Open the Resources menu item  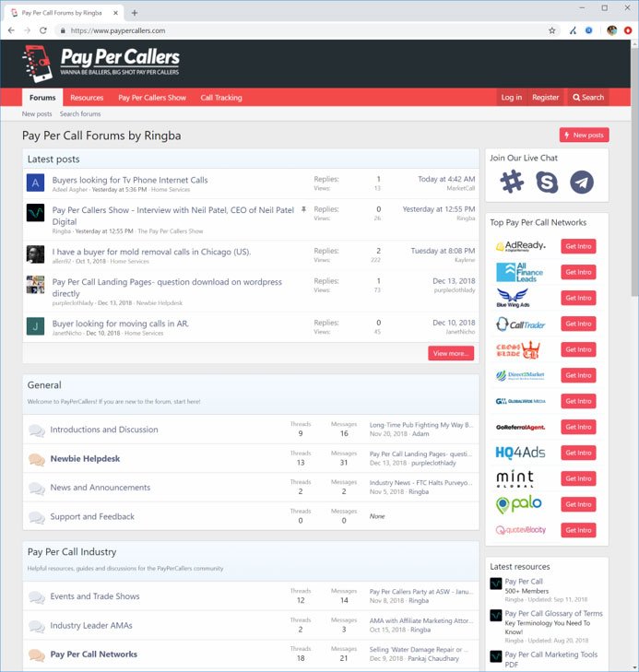coord(87,98)
